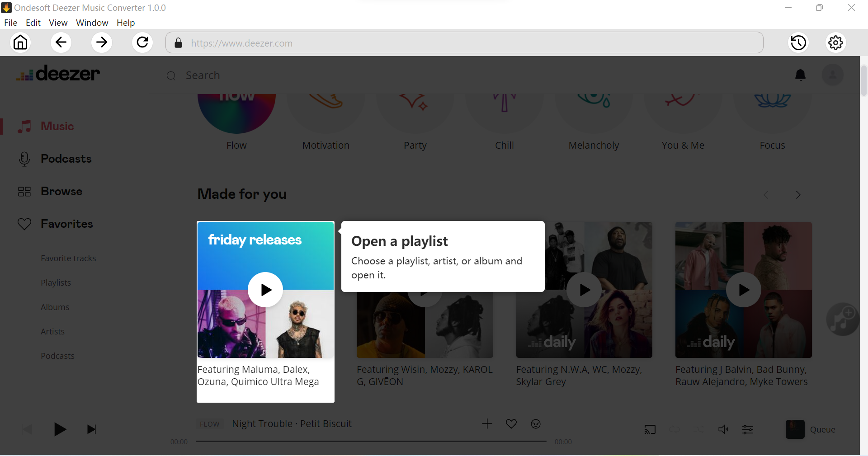The image size is (868, 456).
Task: Go to previous track
Action: pos(27,429)
